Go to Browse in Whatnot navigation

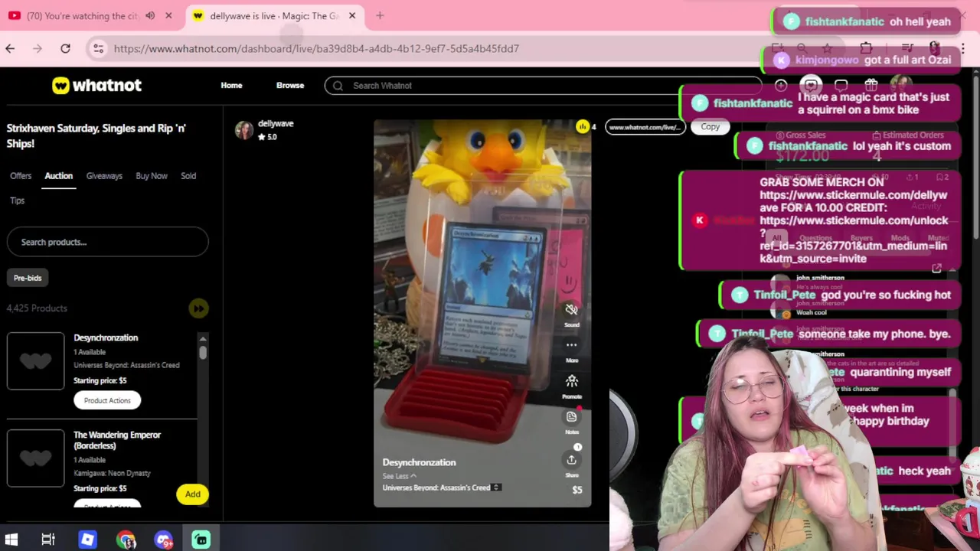point(290,86)
